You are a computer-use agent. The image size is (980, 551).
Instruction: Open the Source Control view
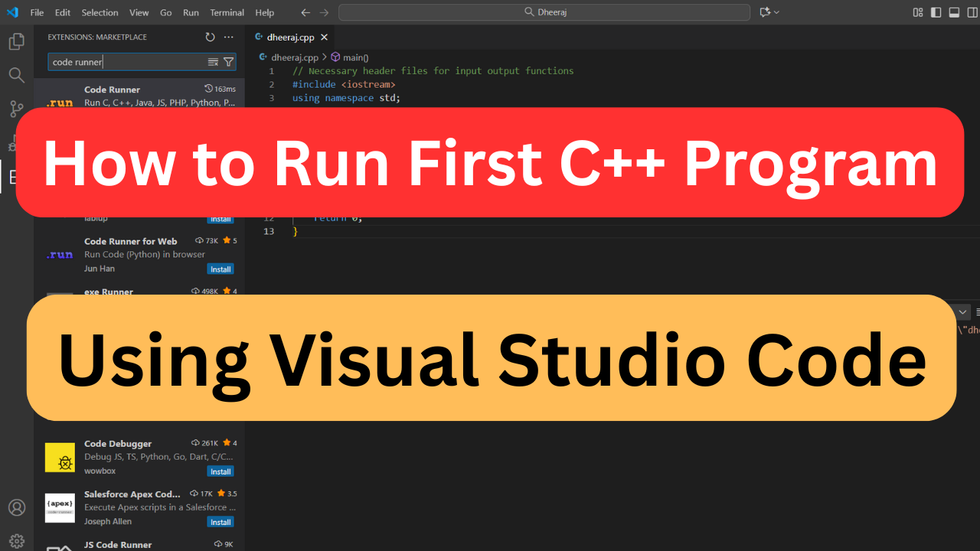pyautogui.click(x=16, y=109)
